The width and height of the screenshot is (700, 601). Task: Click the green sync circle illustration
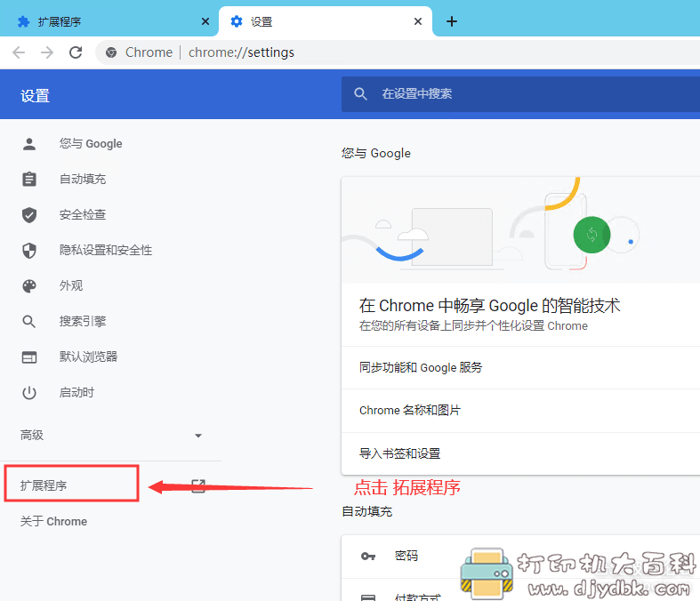point(592,235)
